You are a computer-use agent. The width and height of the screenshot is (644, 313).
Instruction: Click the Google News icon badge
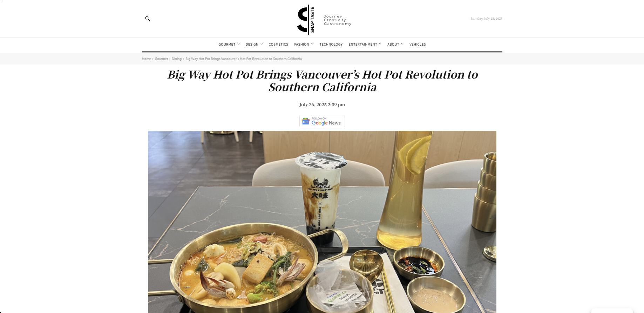coord(306,121)
